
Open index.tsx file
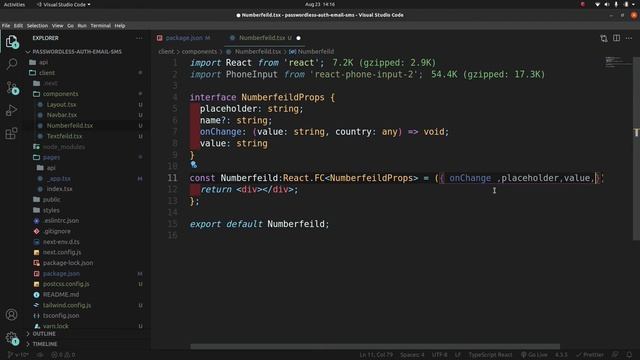(60, 189)
